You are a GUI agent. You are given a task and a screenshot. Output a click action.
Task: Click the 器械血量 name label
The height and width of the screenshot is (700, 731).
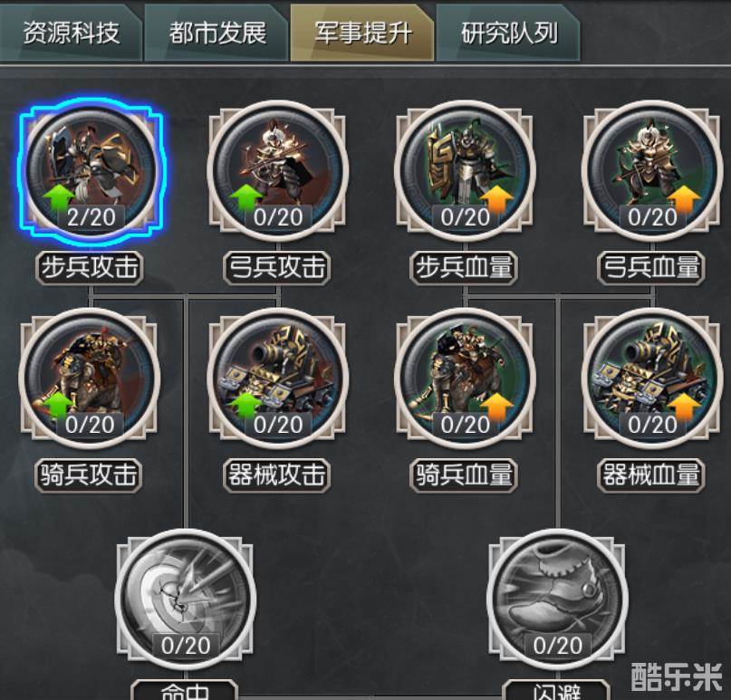651,475
